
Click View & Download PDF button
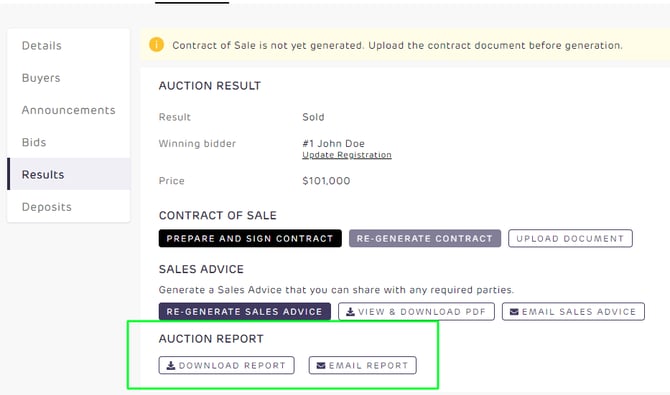(x=416, y=312)
